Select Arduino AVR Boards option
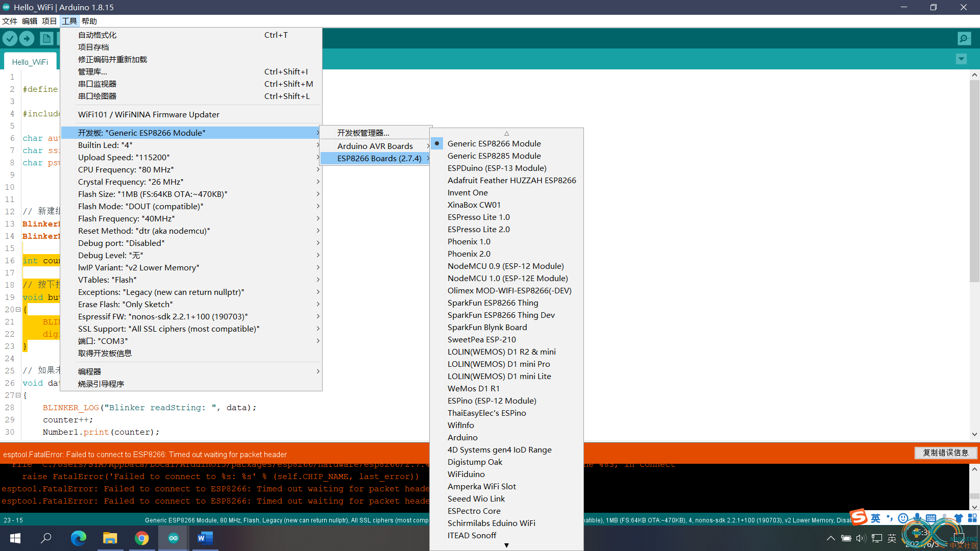 (x=375, y=145)
